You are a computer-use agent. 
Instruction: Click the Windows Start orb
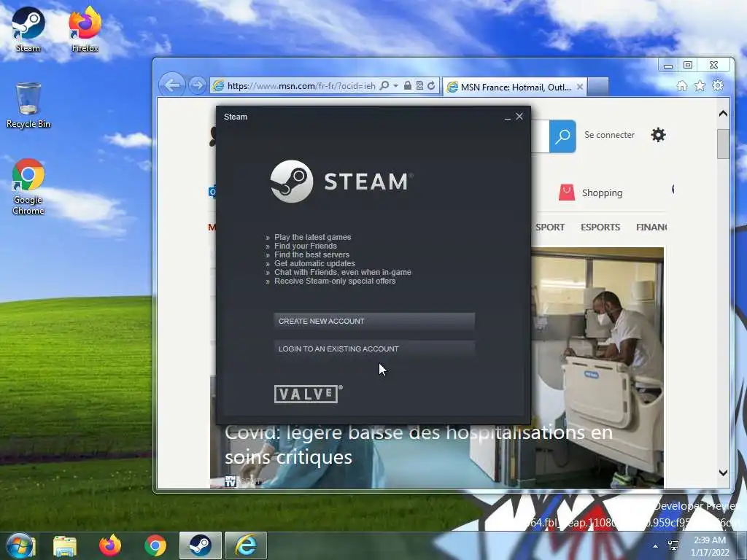(20, 545)
